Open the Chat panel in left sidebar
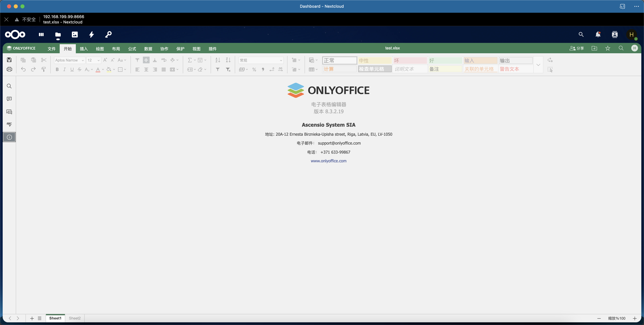 point(9,112)
